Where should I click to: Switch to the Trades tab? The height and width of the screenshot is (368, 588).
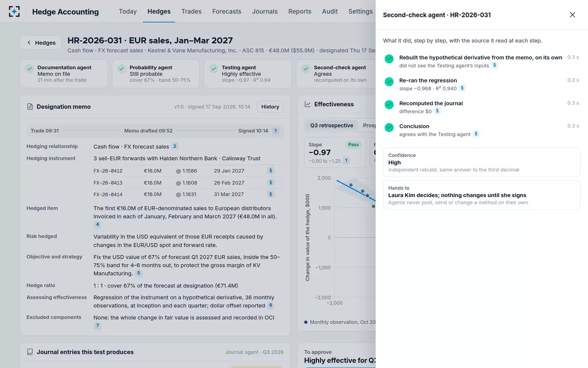pos(192,11)
